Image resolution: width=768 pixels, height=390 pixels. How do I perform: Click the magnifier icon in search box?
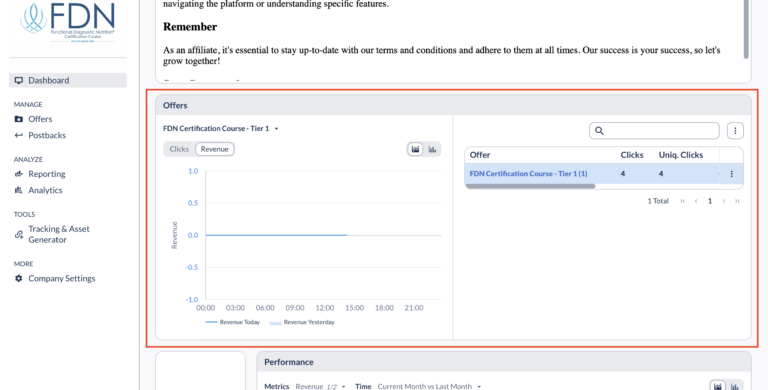pyautogui.click(x=600, y=131)
